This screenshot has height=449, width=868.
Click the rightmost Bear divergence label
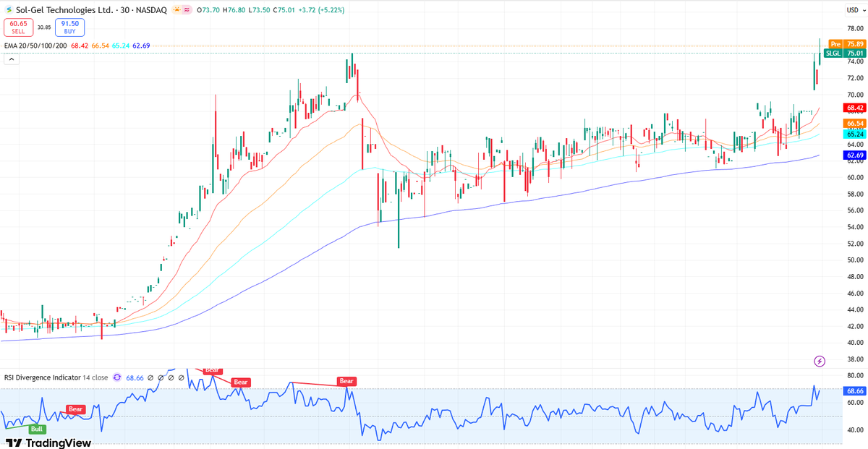[x=346, y=381]
